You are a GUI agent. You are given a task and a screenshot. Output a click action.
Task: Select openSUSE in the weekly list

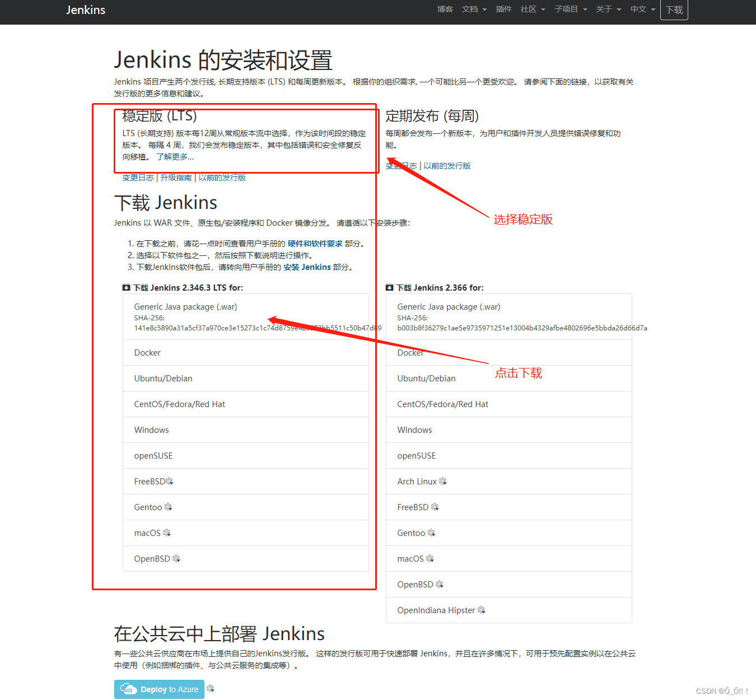pyautogui.click(x=509, y=456)
